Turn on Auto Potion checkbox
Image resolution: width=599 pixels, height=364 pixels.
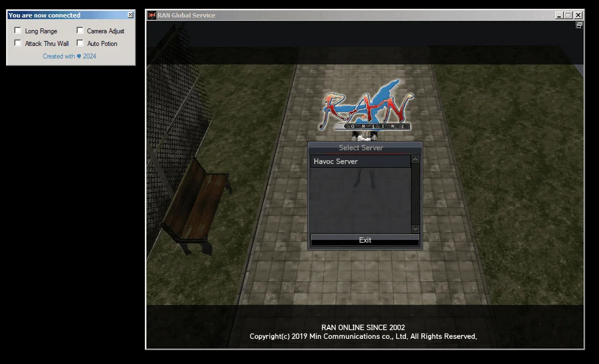point(80,43)
